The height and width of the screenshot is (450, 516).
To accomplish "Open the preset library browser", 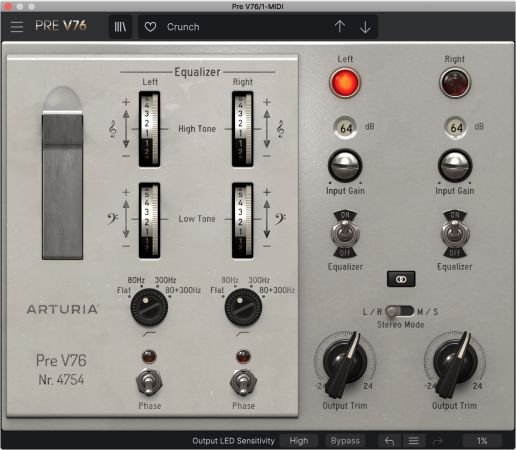I will pyautogui.click(x=120, y=27).
